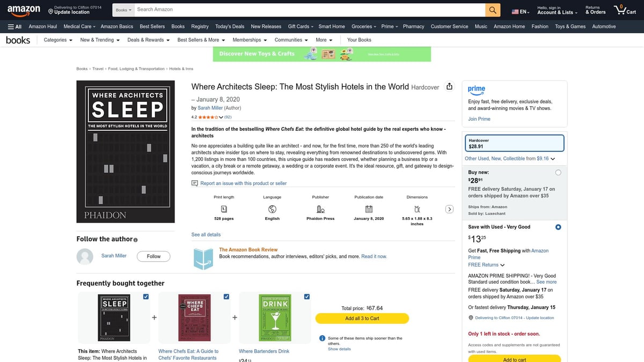Uncheck the Where Bartenders Drink checkbox

(x=306, y=297)
